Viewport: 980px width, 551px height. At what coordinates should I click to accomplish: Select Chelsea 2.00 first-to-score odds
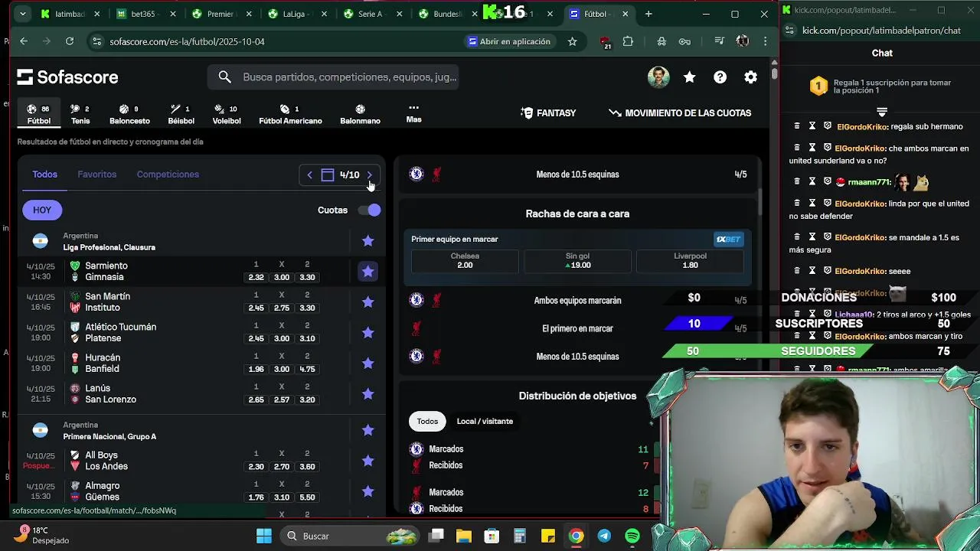465,261
